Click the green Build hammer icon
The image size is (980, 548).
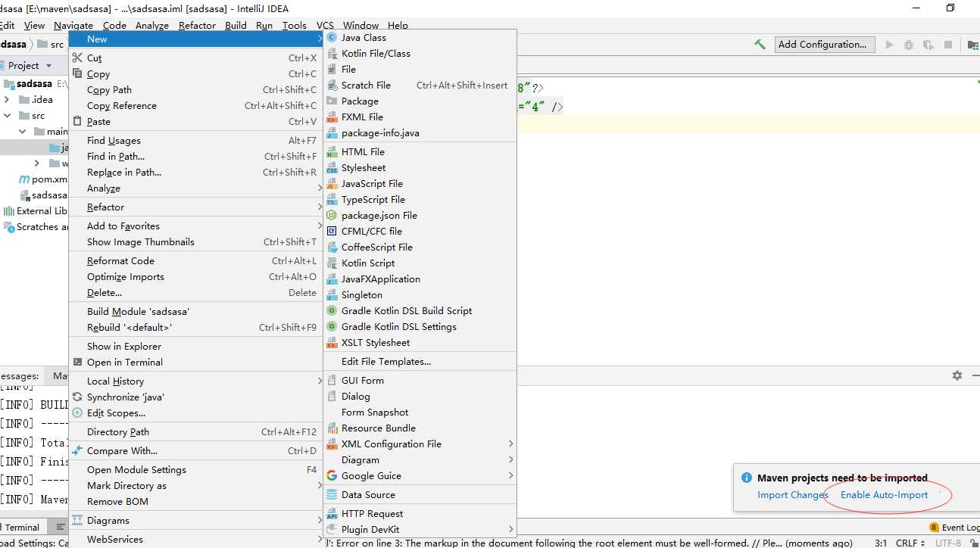[760, 45]
